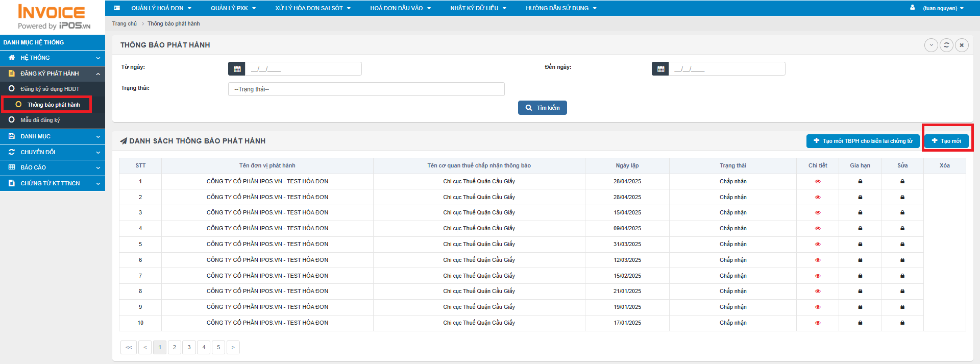
Task: View details eye icon for row 1
Action: (818, 182)
